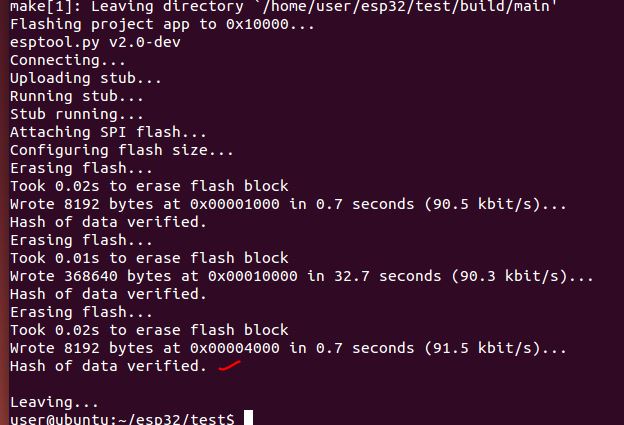This screenshot has width=624, height=425.
Task: Click the red handwritten check mark
Action: (x=229, y=367)
